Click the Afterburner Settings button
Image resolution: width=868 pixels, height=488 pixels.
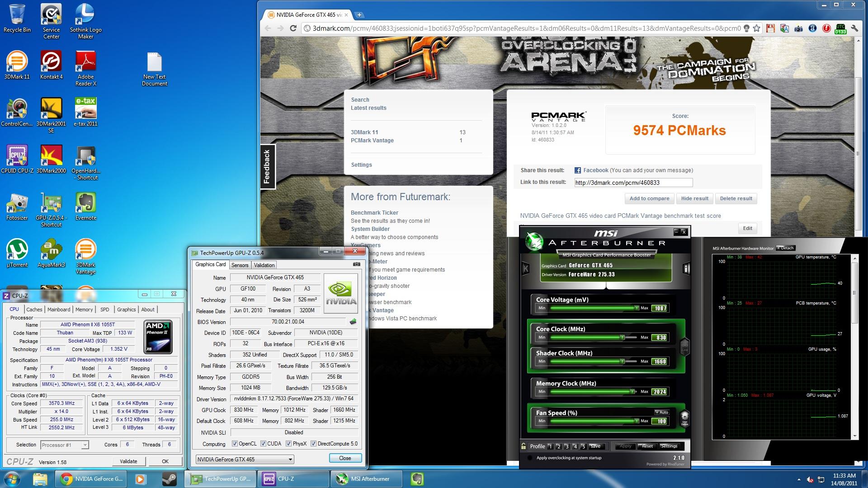point(669,446)
